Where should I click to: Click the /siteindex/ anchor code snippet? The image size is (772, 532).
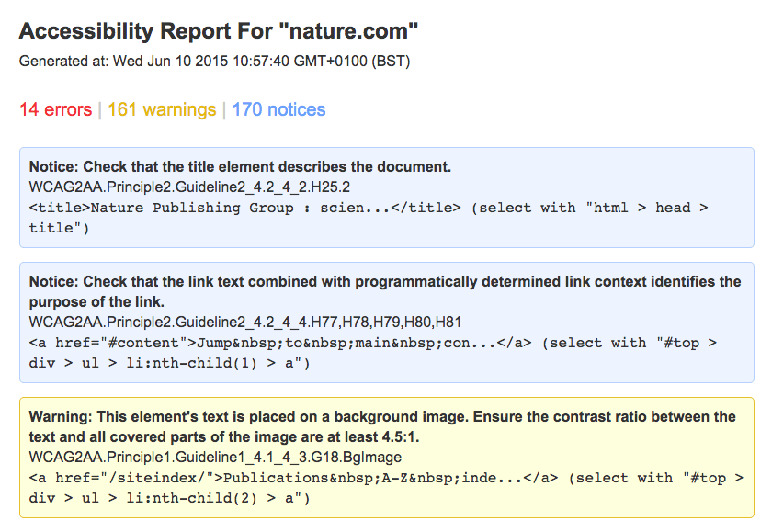293,478
